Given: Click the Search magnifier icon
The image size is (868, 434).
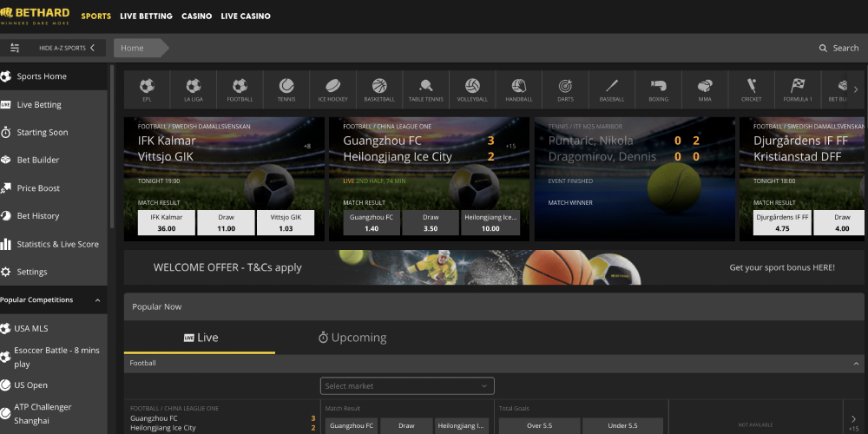Looking at the screenshot, I should pyautogui.click(x=824, y=49).
